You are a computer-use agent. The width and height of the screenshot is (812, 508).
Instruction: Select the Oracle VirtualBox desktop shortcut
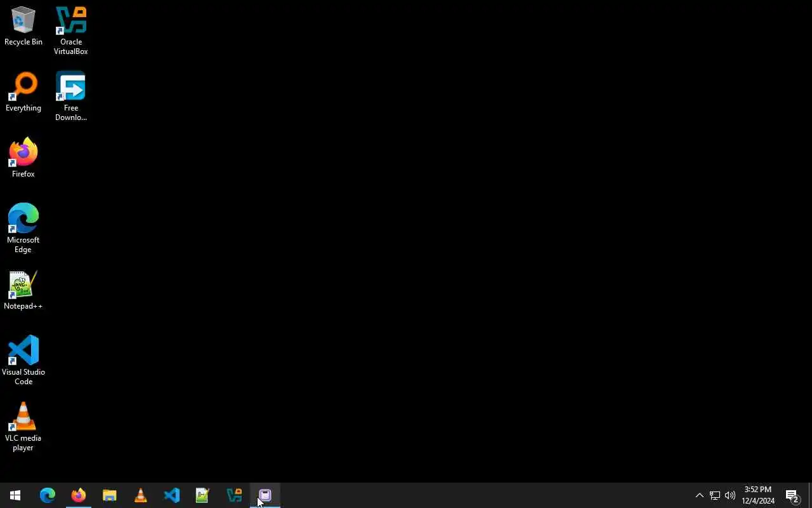point(70,31)
